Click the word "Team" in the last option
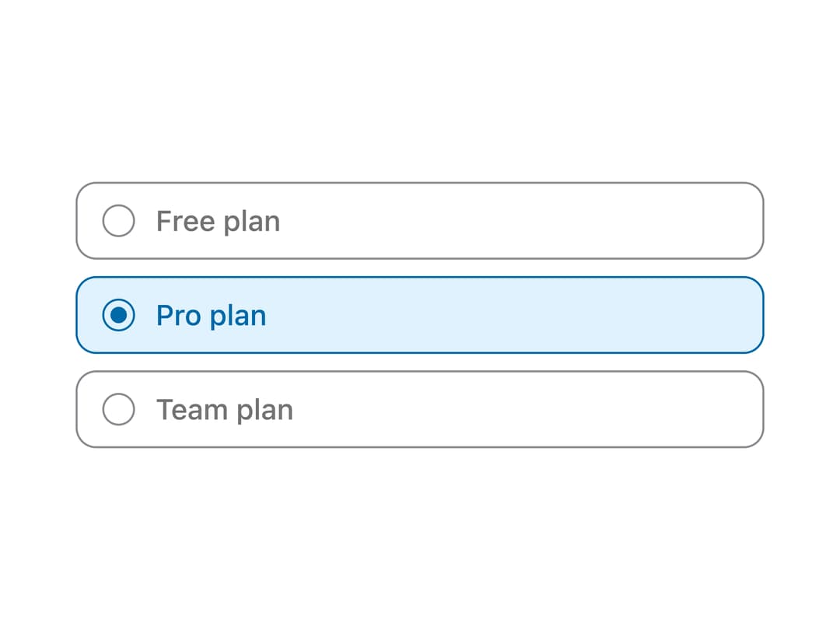Image resolution: width=840 pixels, height=630 pixels. 192,409
